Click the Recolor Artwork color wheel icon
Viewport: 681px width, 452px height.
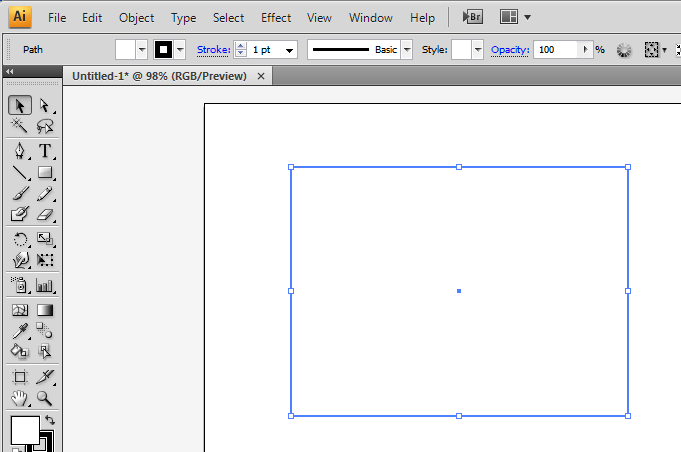tap(624, 50)
